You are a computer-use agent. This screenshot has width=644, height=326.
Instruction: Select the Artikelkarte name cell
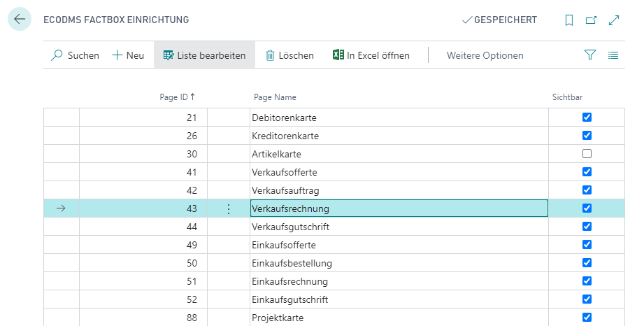(x=399, y=154)
